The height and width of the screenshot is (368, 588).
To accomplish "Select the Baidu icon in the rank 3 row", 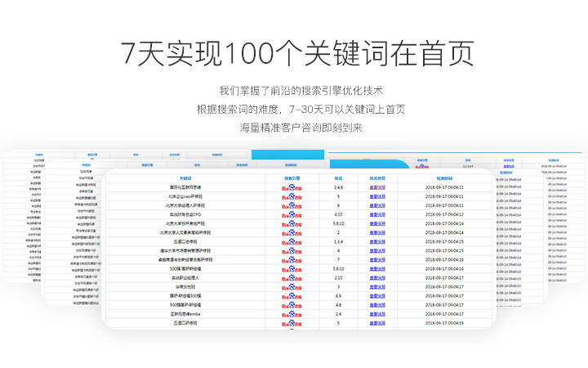I will click(292, 286).
